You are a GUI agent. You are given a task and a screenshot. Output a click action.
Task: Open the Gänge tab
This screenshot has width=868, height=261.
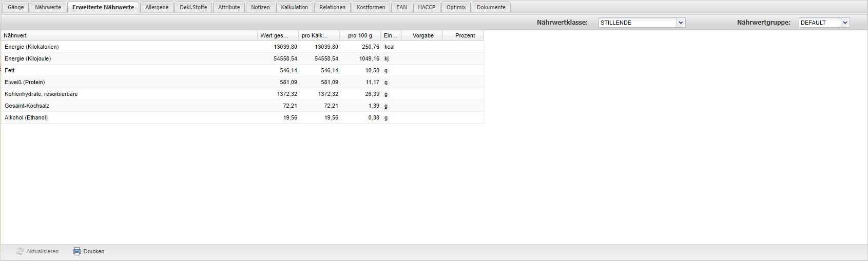tap(15, 7)
